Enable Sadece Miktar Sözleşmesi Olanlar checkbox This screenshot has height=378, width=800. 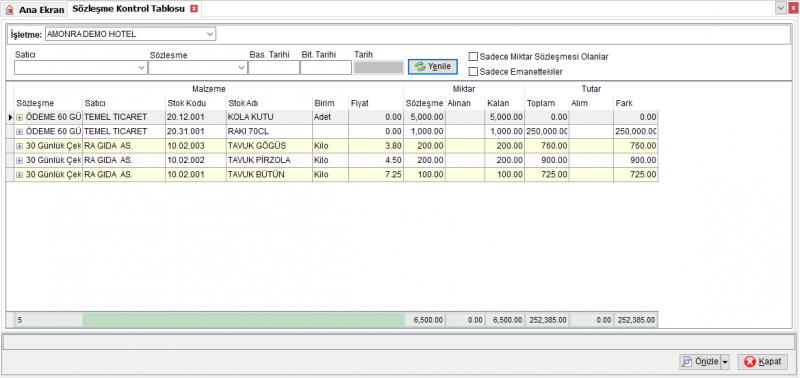pos(473,57)
